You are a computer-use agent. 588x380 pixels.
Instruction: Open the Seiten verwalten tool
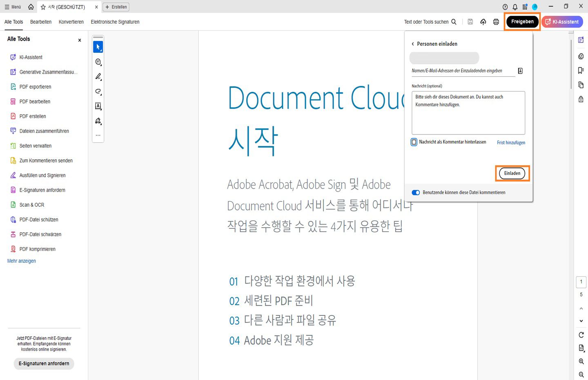click(x=31, y=146)
